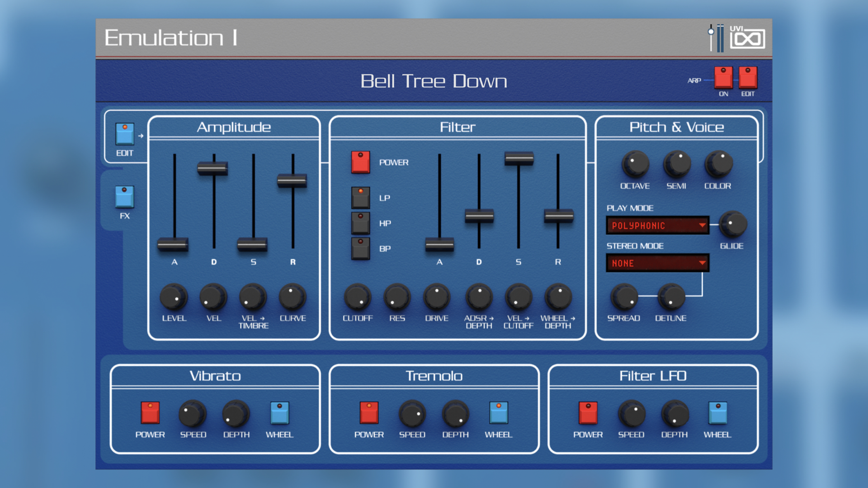Open the EDIT panel via the blue EDIT button

(124, 133)
